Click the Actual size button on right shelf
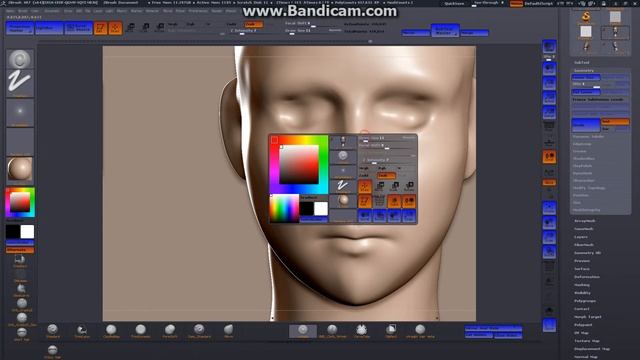 click(549, 98)
